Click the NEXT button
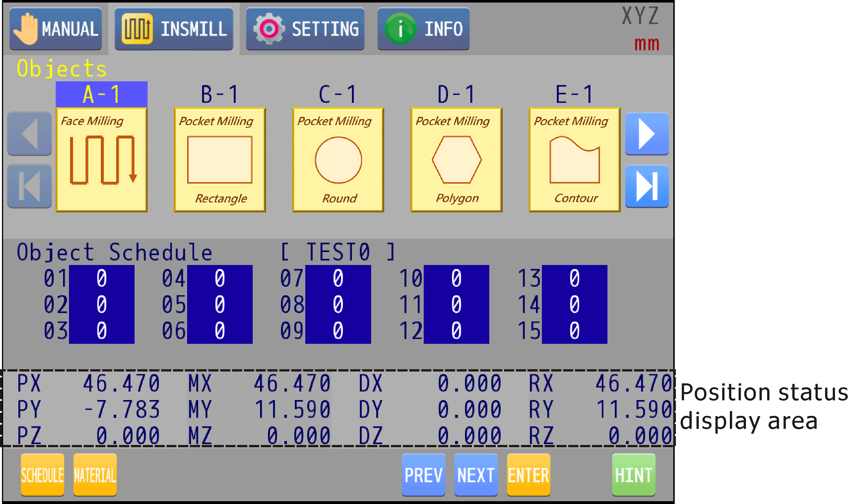The image size is (848, 504). point(476,475)
